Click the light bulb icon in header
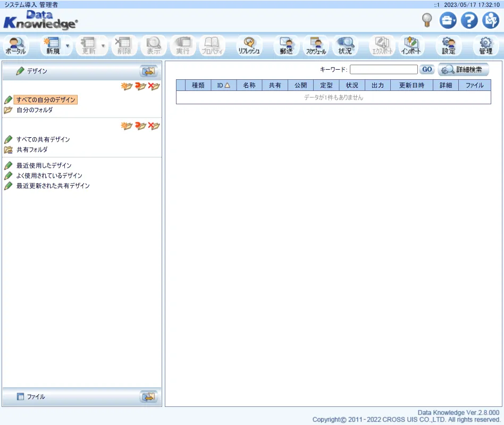The height and width of the screenshot is (425, 504). tap(426, 20)
